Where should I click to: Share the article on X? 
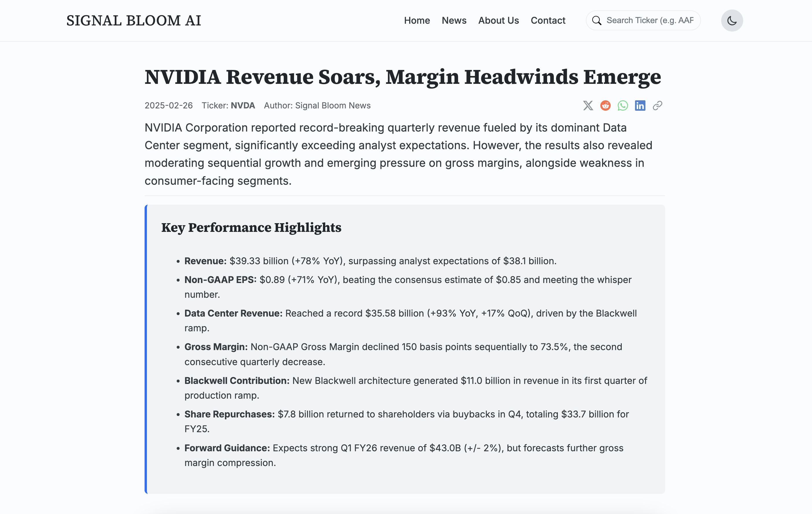588,106
